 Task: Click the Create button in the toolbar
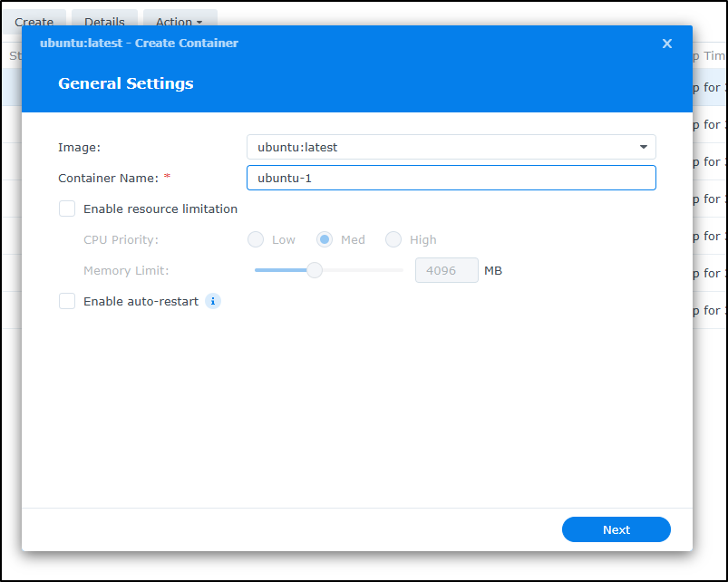pos(34,21)
